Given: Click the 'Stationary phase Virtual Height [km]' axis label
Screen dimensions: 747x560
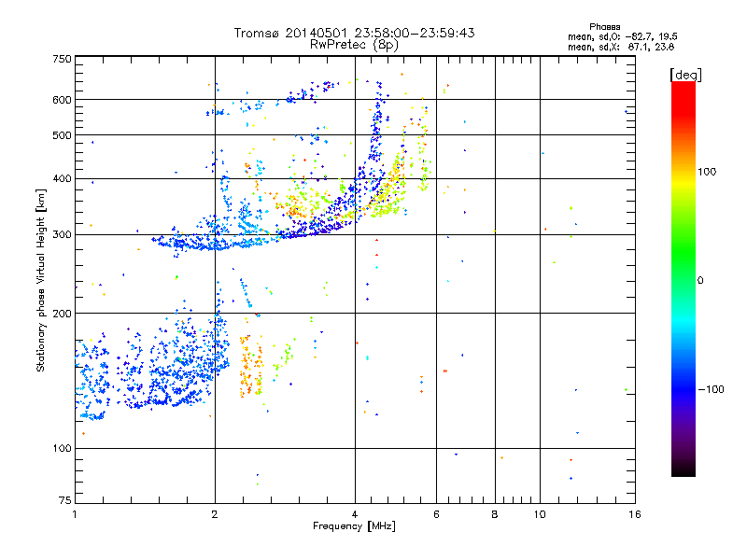Looking at the screenshot, I should coord(41,281).
